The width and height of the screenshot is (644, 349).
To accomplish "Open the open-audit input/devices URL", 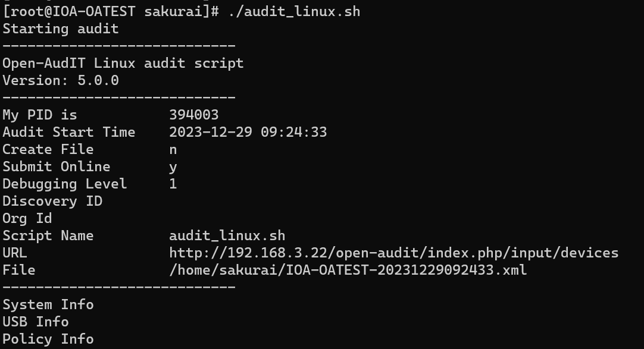I will (394, 253).
